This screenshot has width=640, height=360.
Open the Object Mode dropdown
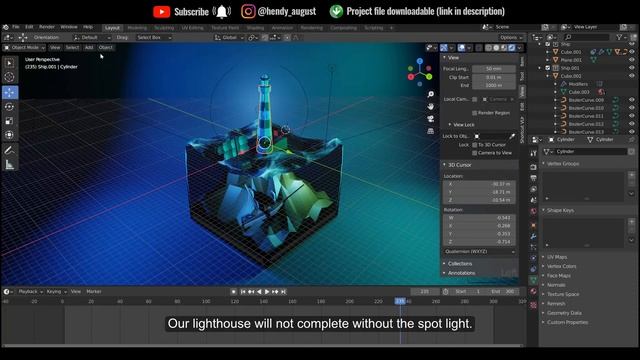click(x=24, y=48)
